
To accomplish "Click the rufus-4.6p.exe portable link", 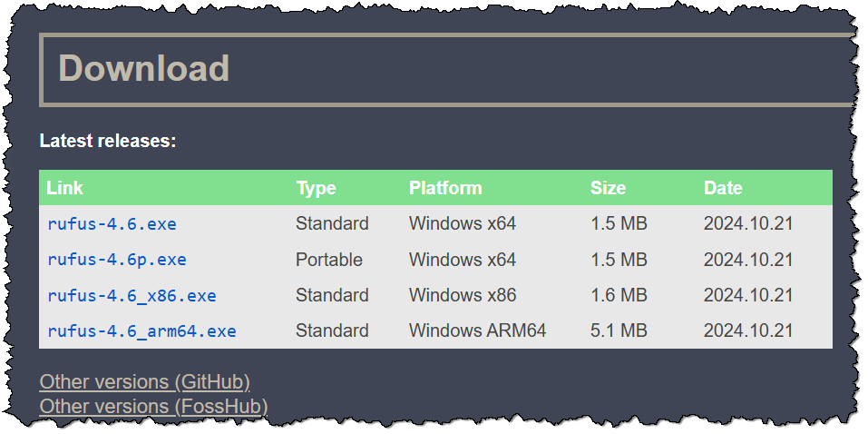I will (x=116, y=260).
